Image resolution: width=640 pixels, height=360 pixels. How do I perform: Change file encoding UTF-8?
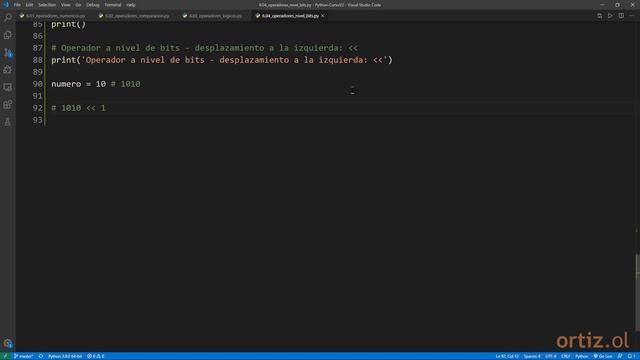point(551,356)
